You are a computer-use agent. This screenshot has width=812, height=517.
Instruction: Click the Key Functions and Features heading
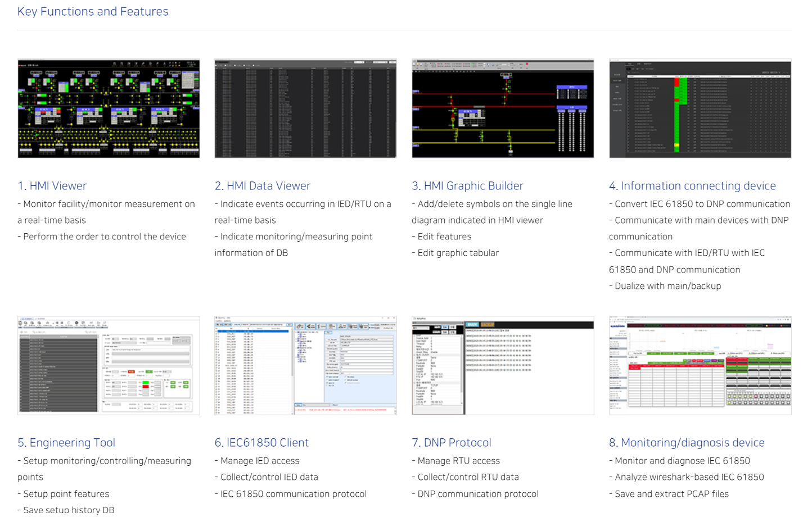coord(93,11)
